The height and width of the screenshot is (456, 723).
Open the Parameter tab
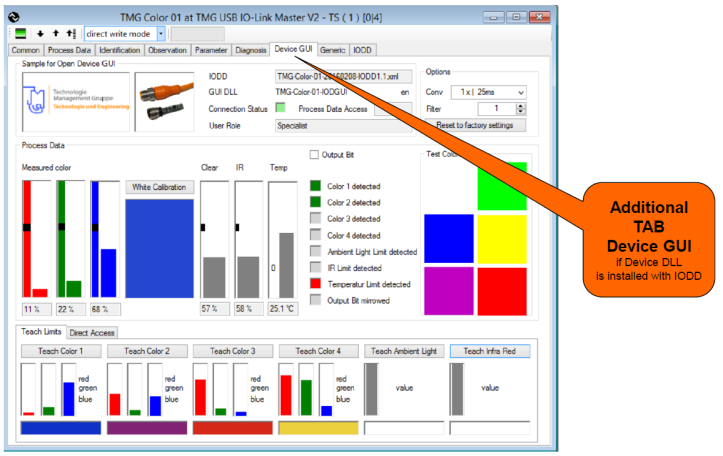pyautogui.click(x=211, y=50)
